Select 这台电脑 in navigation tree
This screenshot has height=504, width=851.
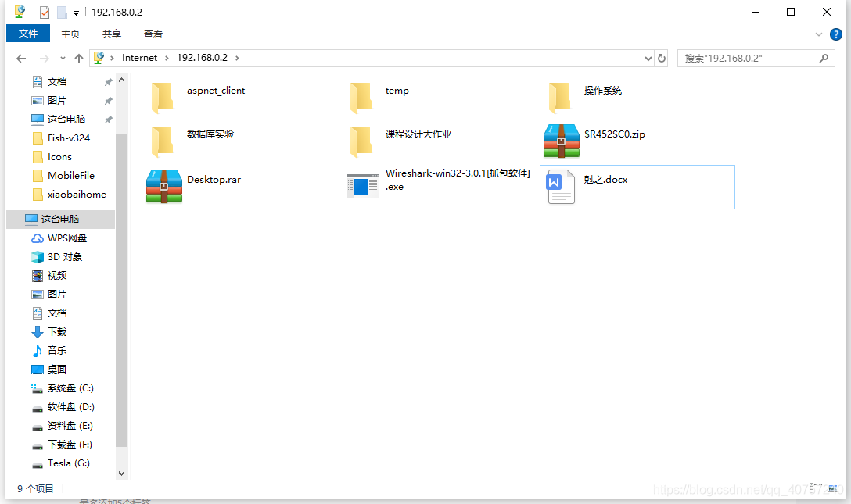coord(60,220)
